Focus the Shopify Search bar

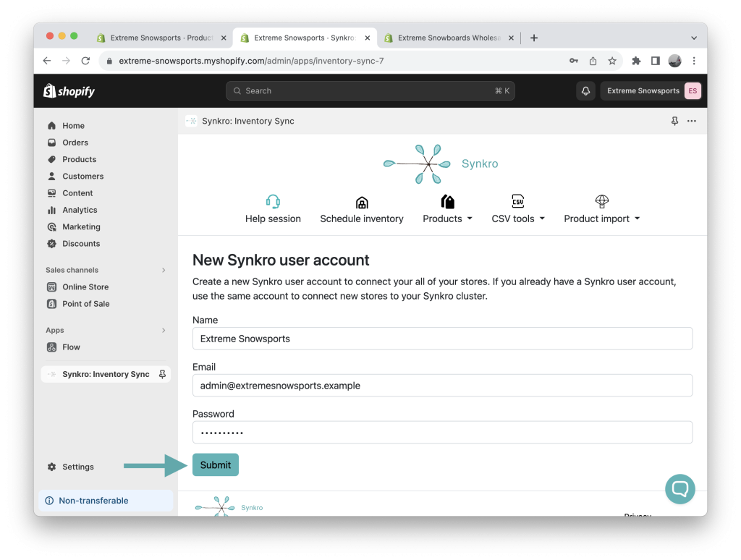click(x=370, y=90)
